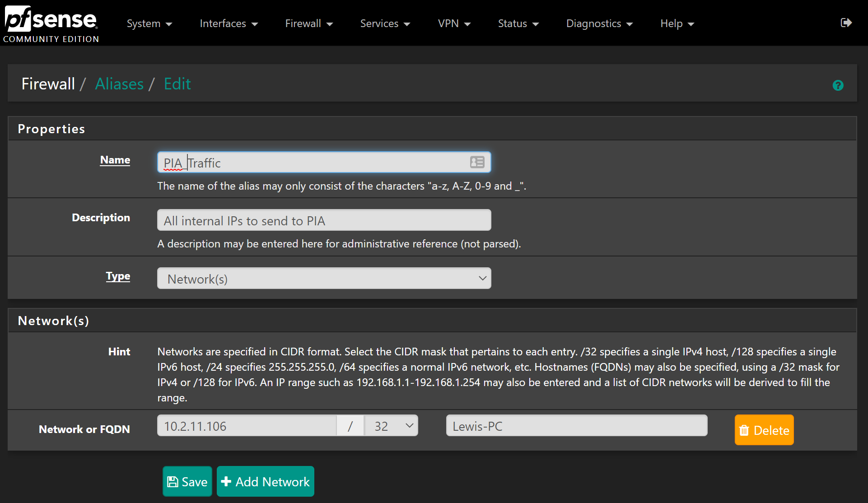Open the Type dropdown showing Network(s)
This screenshot has height=503, width=868.
324,279
